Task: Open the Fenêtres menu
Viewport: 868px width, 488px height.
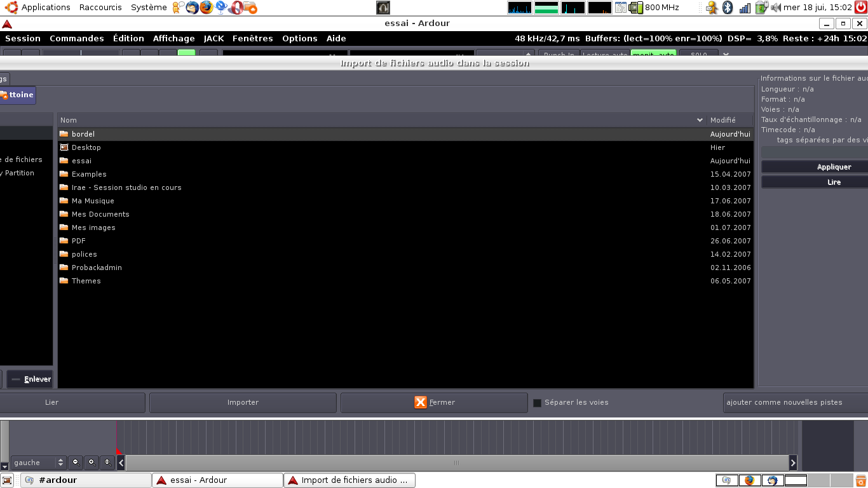Action: point(252,39)
